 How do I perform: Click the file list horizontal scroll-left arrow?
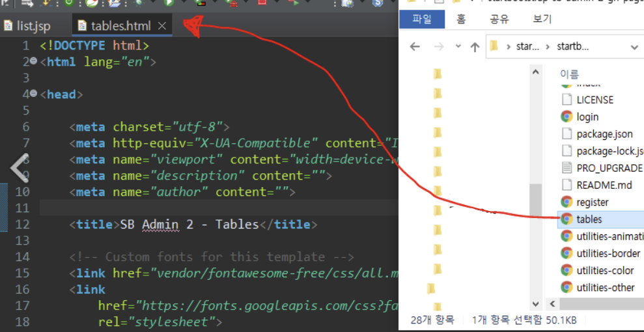coord(552,304)
